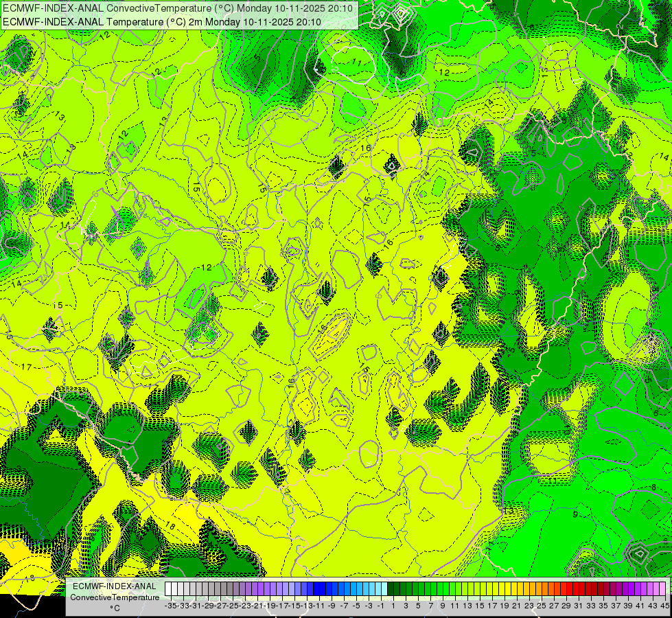The height and width of the screenshot is (618, 672).
Task: Click the -9 value on the legend scale
Action: (x=332, y=606)
